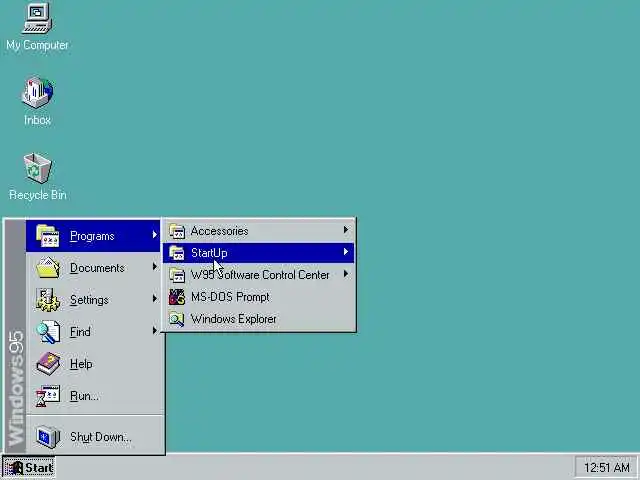Viewport: 640px width, 480px height.
Task: Select StartUp text in Programs submenu
Action: pos(209,253)
